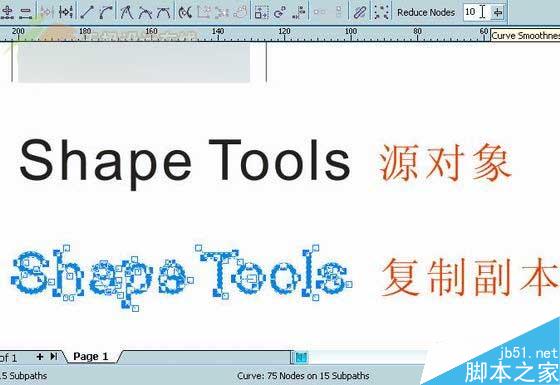Click the navigator icon beside scrollbar
Screen dimensions: 560x385
click(301, 357)
